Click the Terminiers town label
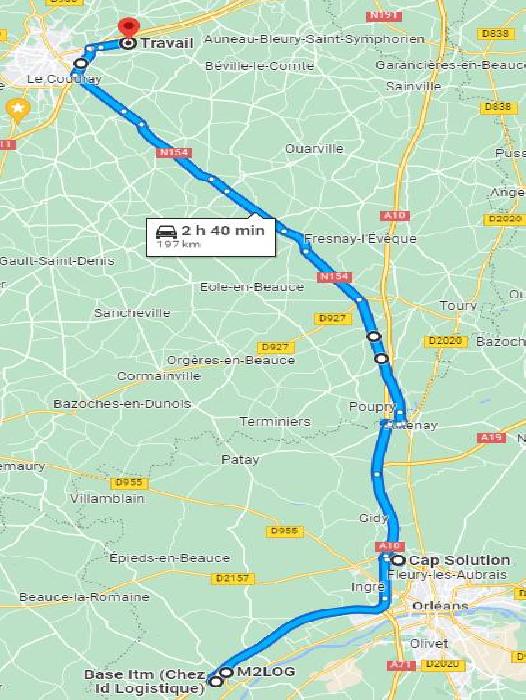Viewport: 526px width, 700px height. [x=275, y=421]
